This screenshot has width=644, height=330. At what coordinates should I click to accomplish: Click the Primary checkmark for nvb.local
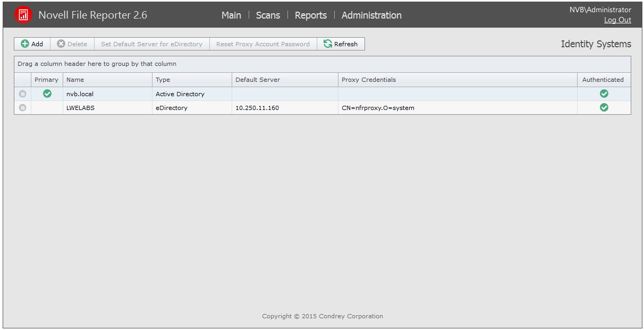(47, 94)
